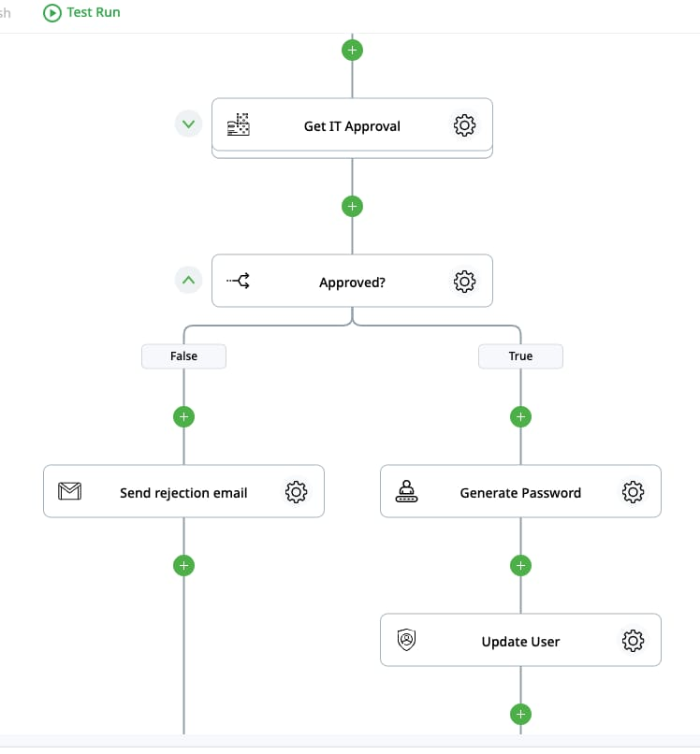The image size is (700, 754).
Task: Add step below Update User
Action: (x=521, y=715)
